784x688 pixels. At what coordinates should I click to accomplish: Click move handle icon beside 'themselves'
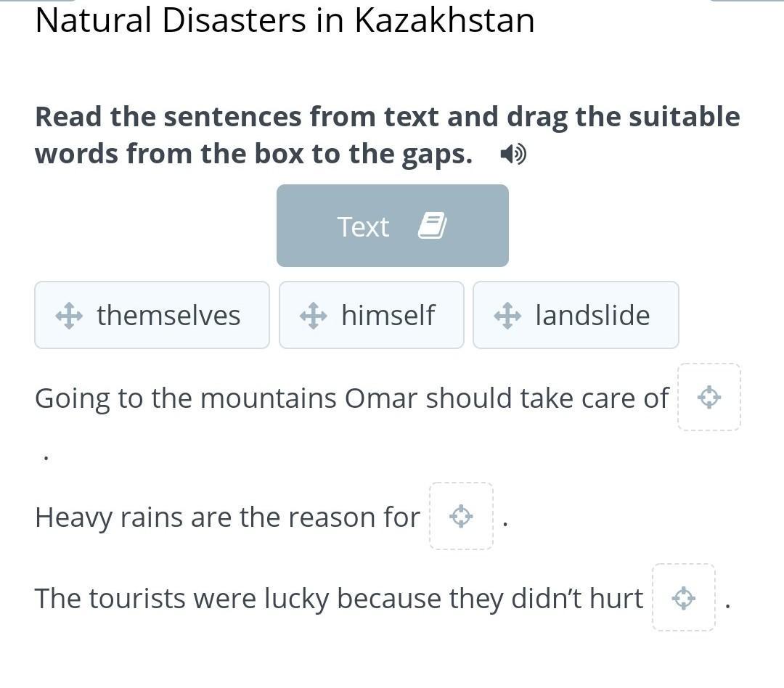coord(69,316)
